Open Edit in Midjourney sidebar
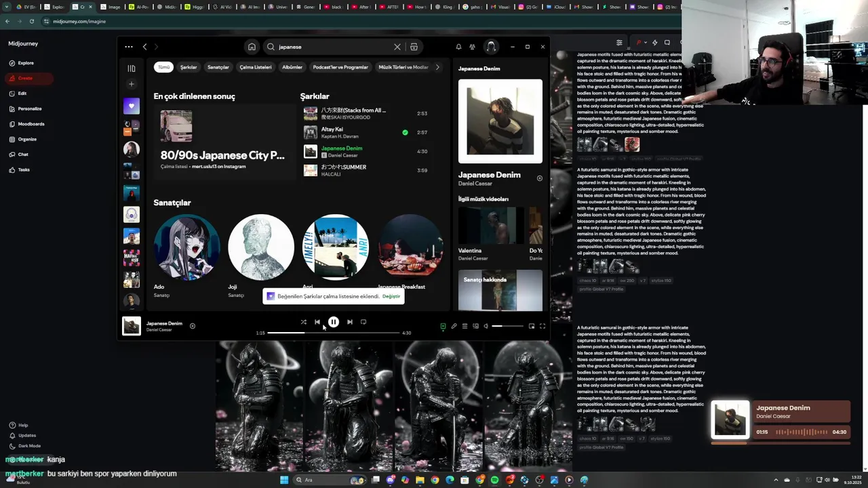This screenshot has width=868, height=488. 22,94
